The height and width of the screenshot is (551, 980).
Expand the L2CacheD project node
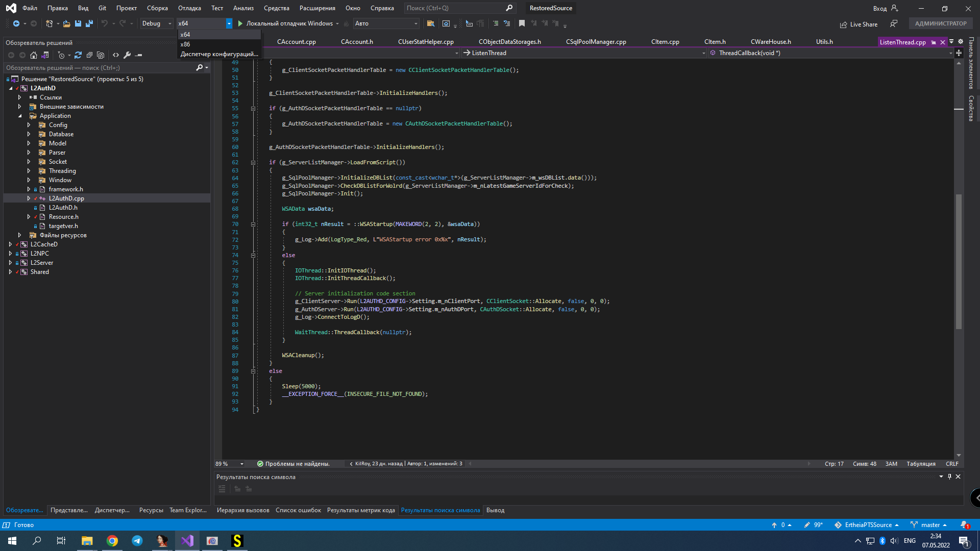[10, 244]
